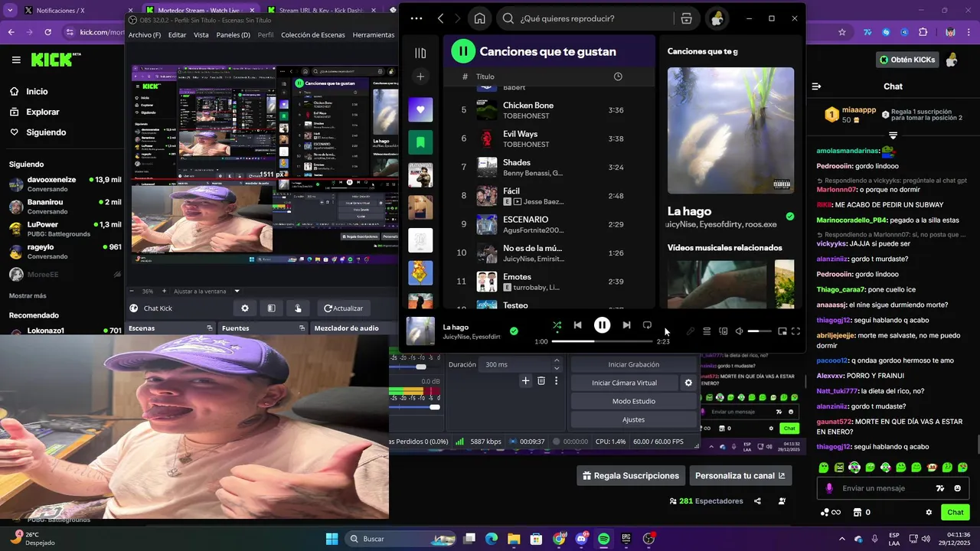This screenshot has width=980, height=551.
Task: Focus the ¿Qué quieres reproducir? search field
Action: tap(586, 18)
